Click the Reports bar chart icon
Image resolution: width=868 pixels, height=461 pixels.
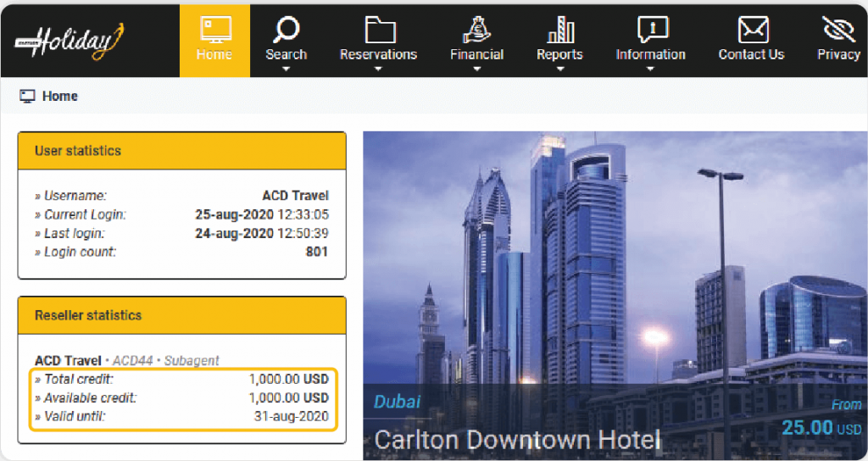[x=559, y=29]
